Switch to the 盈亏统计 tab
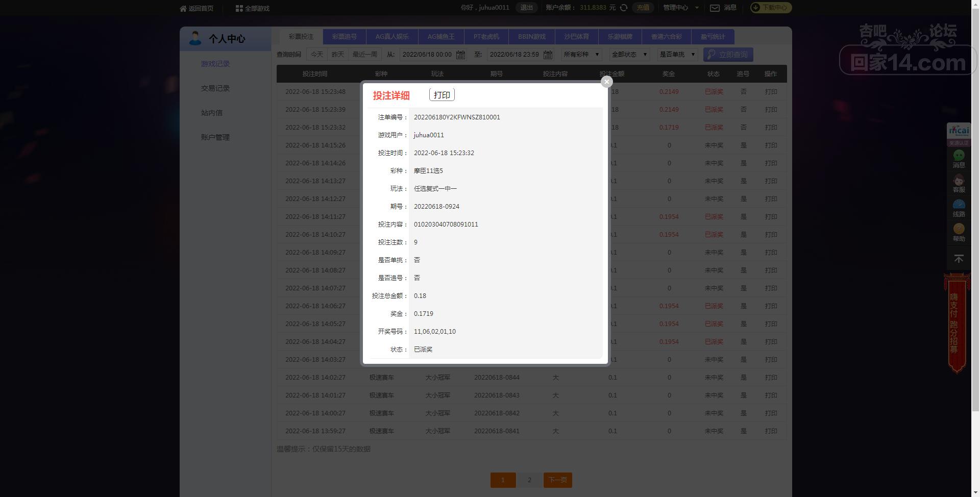Screen dimensions: 980x497 (x=713, y=37)
